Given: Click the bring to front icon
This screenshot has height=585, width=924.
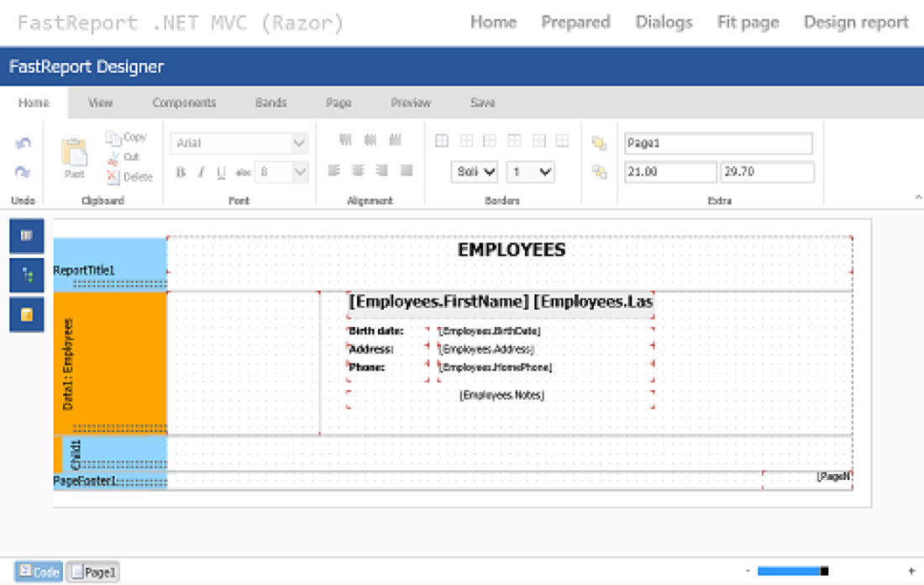Looking at the screenshot, I should tap(599, 144).
